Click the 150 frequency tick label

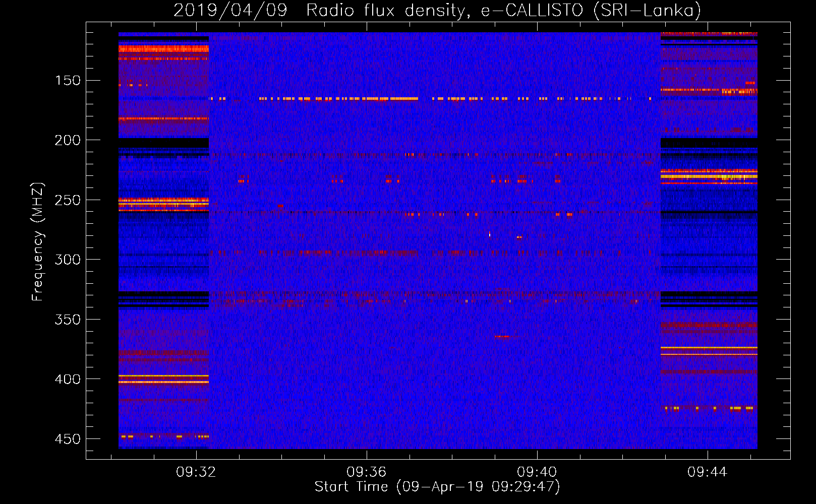68,81
